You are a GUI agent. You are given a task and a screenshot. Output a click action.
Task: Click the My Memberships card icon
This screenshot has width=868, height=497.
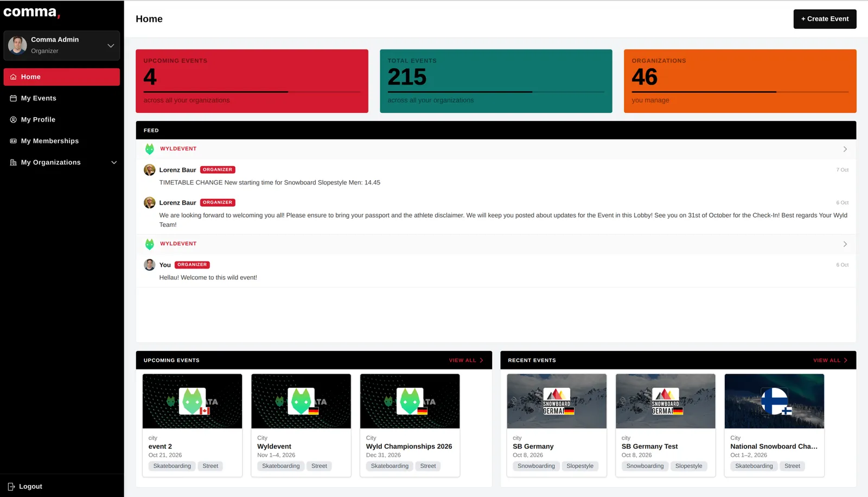click(14, 141)
